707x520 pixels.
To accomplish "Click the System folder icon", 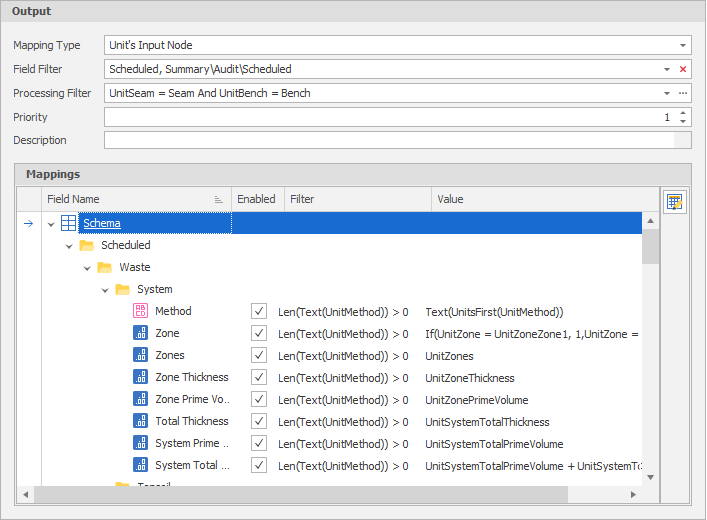I will coord(122,289).
